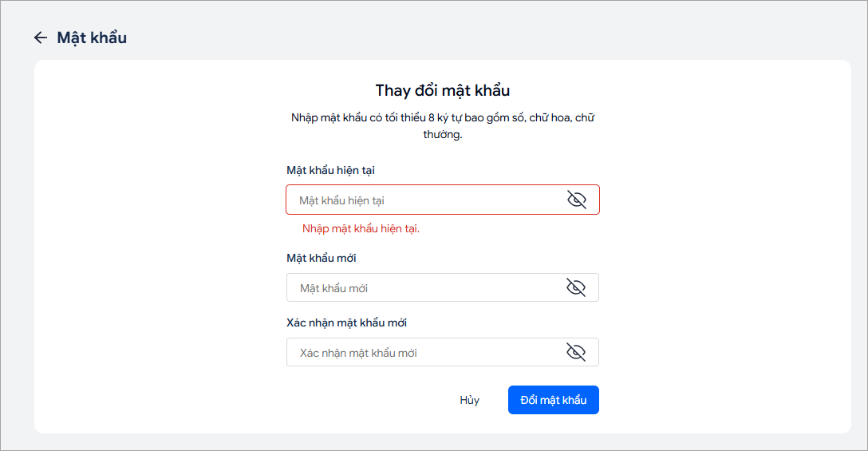Click into the Mật khẩu mới input

click(423, 288)
